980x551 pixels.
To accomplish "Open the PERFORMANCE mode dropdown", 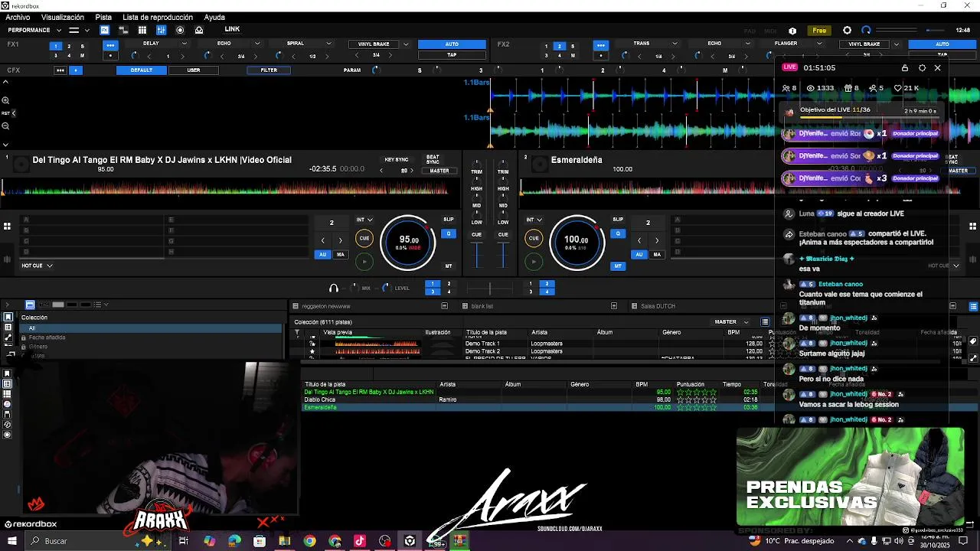I will (34, 31).
